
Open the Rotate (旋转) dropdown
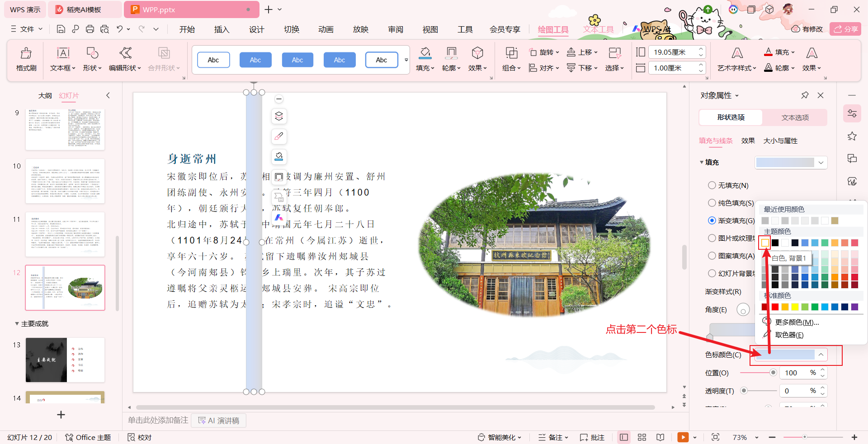coord(544,52)
